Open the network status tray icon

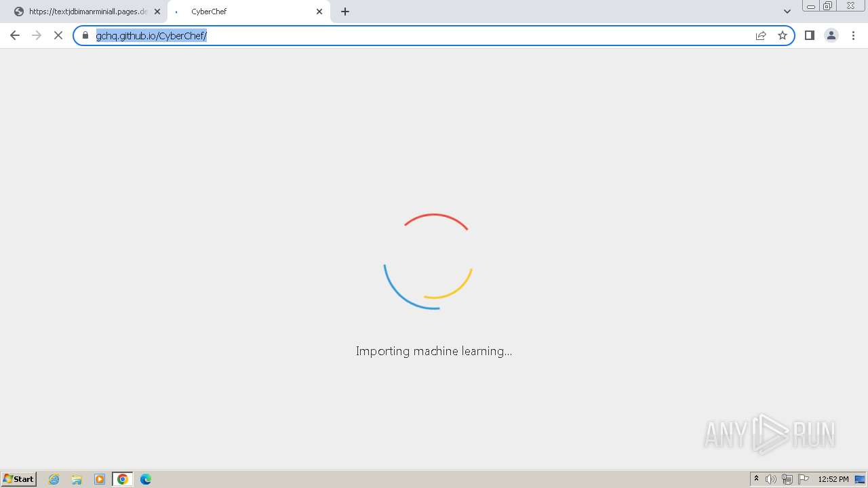[x=787, y=479]
